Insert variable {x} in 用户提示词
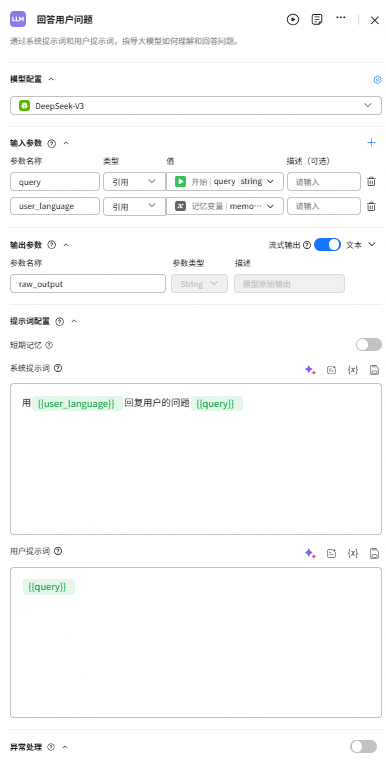 353,554
